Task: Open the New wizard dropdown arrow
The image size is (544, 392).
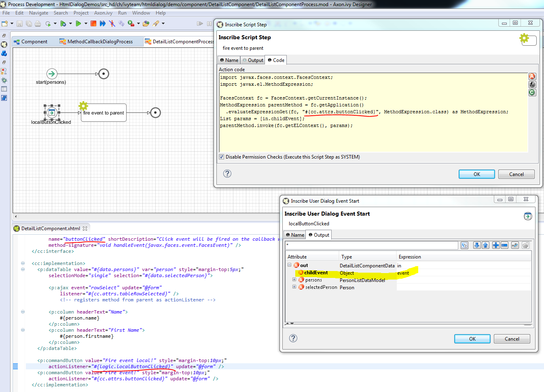Action: point(12,23)
